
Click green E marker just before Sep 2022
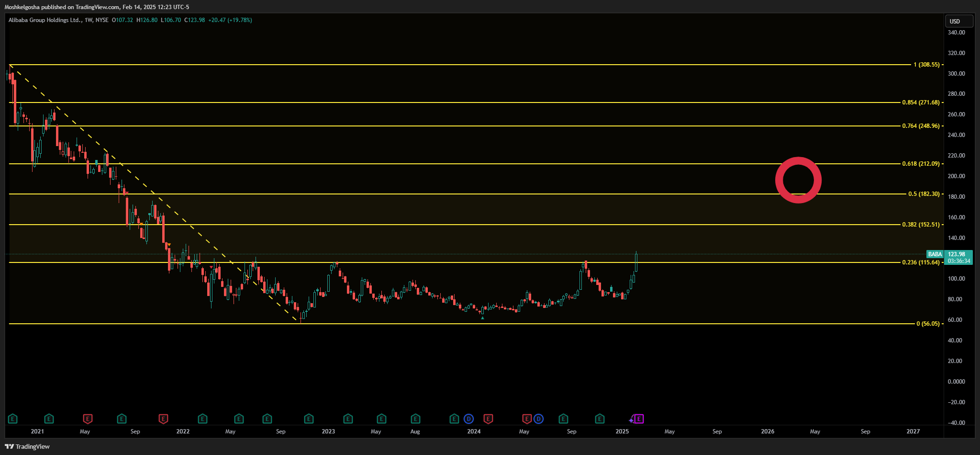267,419
